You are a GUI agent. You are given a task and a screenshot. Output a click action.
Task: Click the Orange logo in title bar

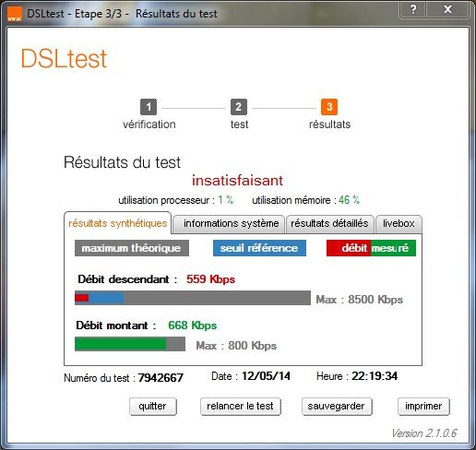coord(15,14)
